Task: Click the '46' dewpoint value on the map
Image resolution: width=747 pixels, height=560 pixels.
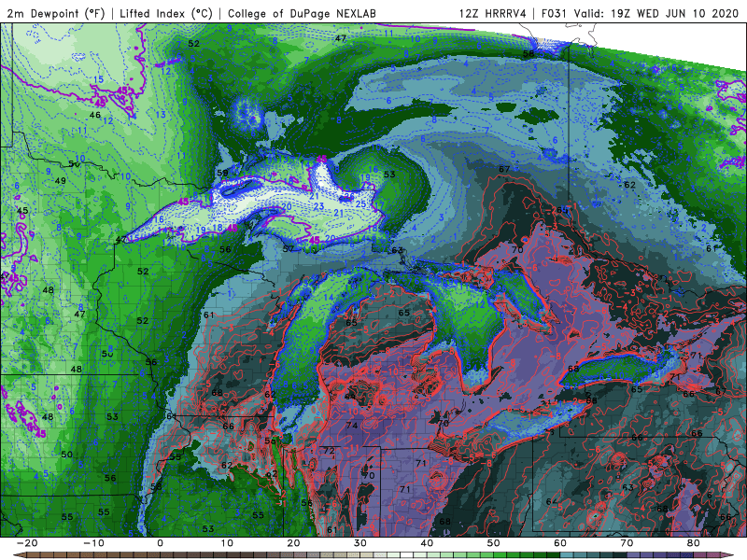Action: coord(95,115)
